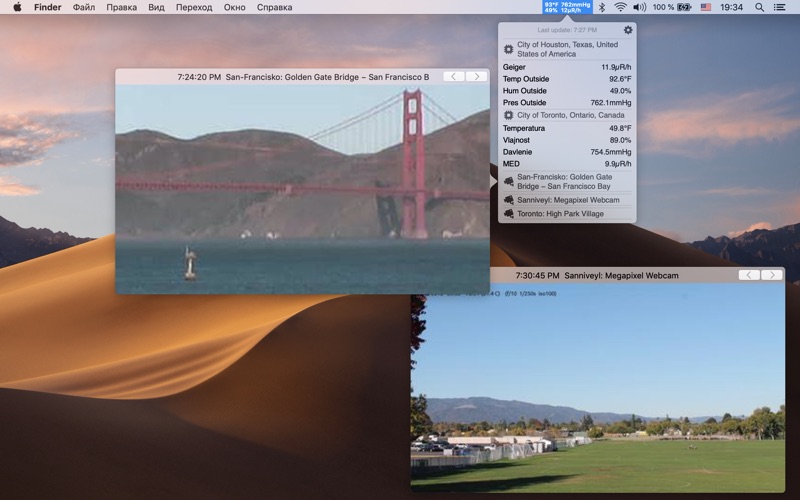Click the Hum Outside 49.0% row
The width and height of the screenshot is (800, 500).
coord(567,91)
